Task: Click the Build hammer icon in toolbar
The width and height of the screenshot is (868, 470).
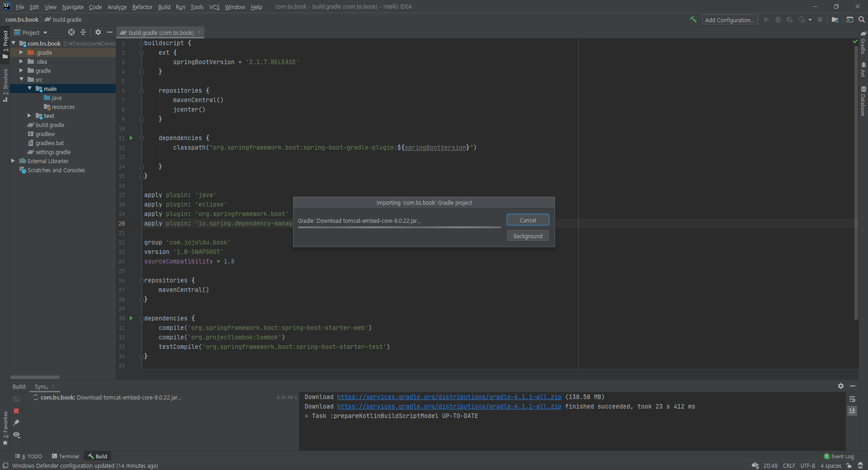Action: coord(693,19)
